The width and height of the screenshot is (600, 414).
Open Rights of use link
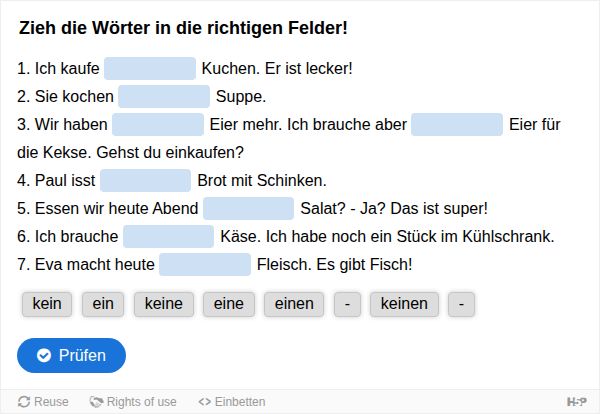(x=133, y=402)
